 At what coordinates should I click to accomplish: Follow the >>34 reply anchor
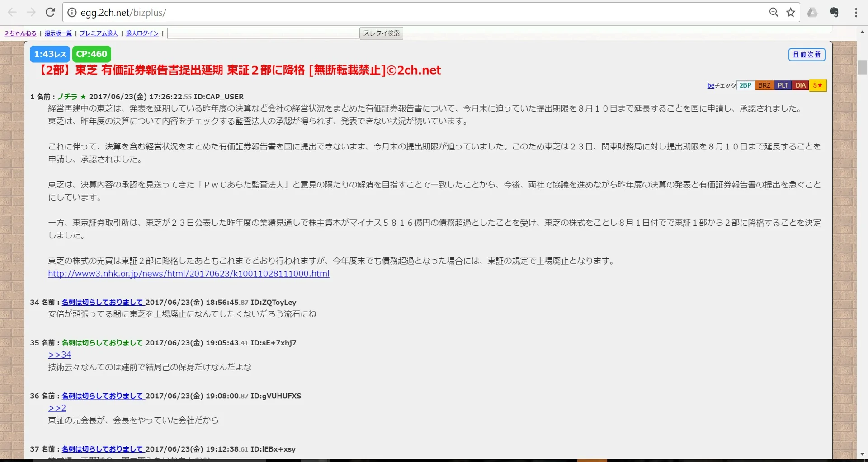tap(60, 355)
